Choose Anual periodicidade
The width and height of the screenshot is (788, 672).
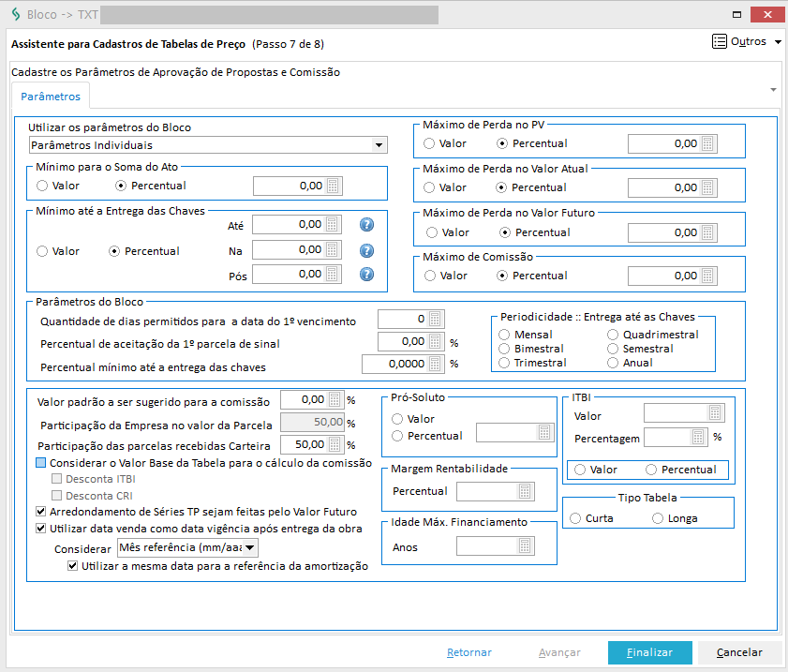click(x=613, y=363)
